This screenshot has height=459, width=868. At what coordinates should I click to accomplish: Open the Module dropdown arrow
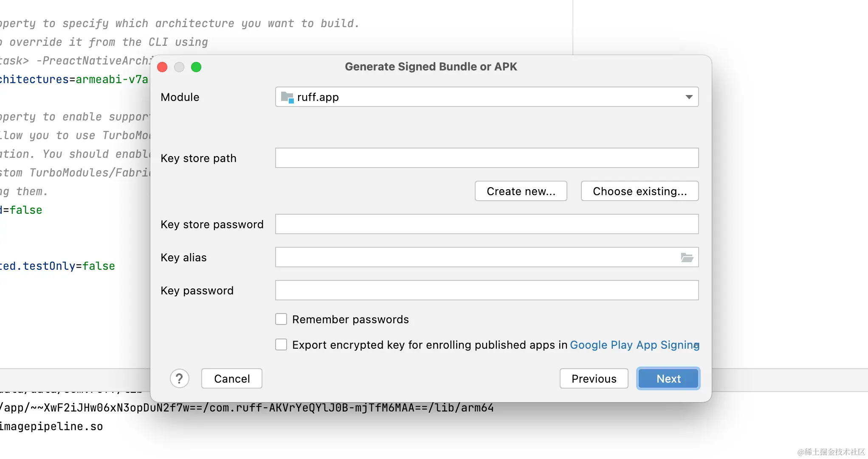coord(689,97)
